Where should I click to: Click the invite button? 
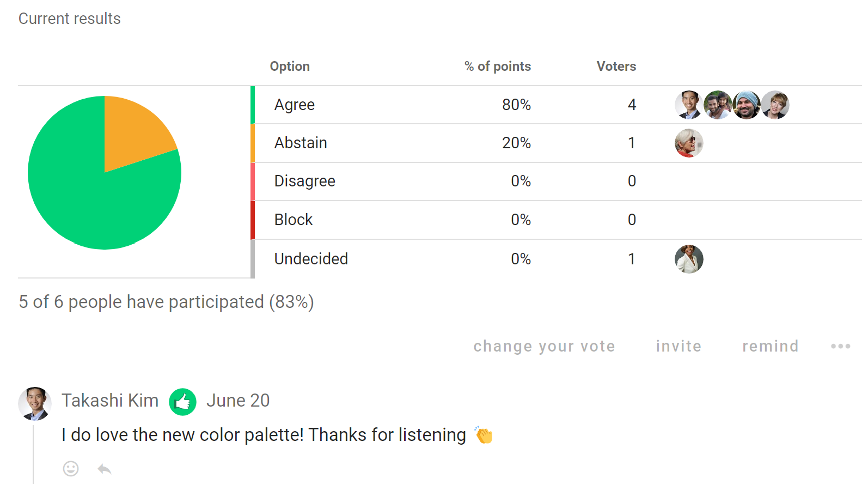(678, 346)
